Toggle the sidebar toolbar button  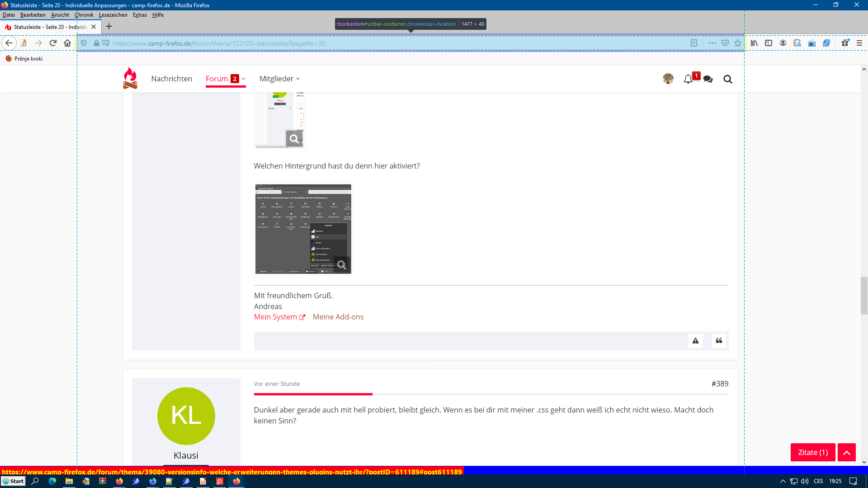click(x=769, y=43)
